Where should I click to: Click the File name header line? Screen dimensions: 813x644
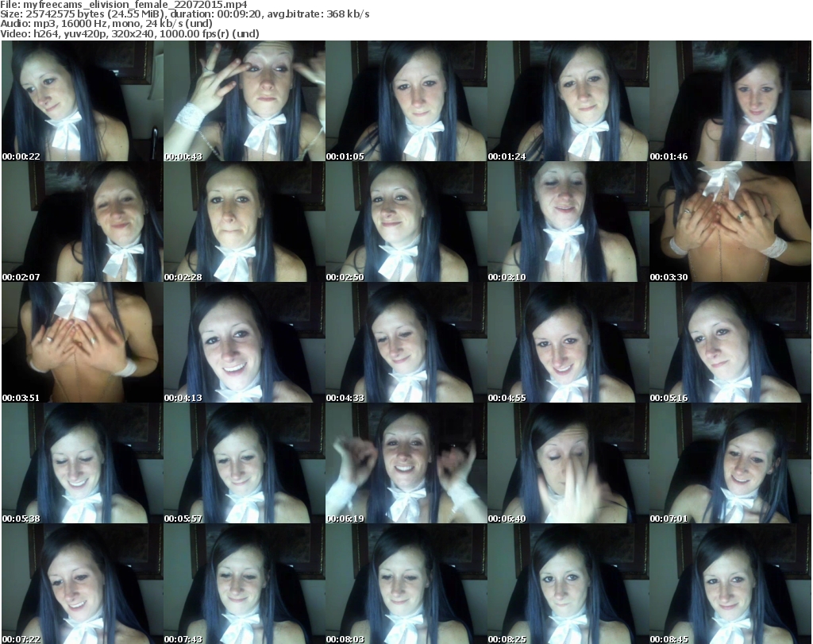click(x=124, y=5)
